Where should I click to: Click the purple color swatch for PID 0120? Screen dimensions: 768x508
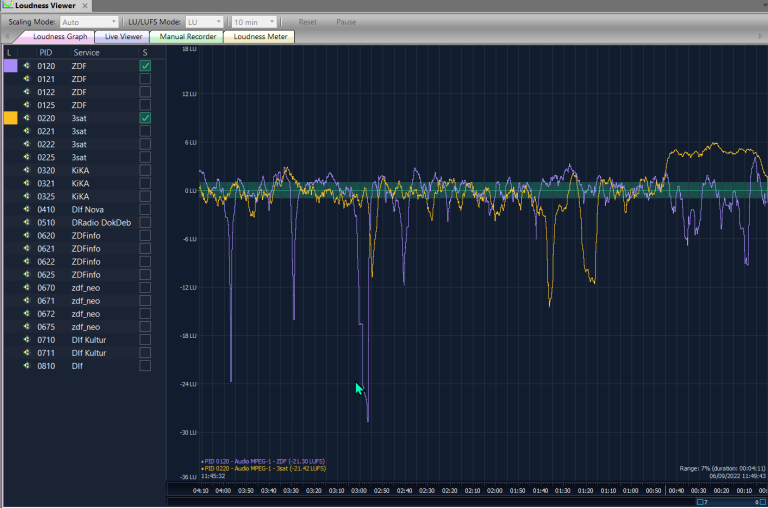pyautogui.click(x=11, y=66)
